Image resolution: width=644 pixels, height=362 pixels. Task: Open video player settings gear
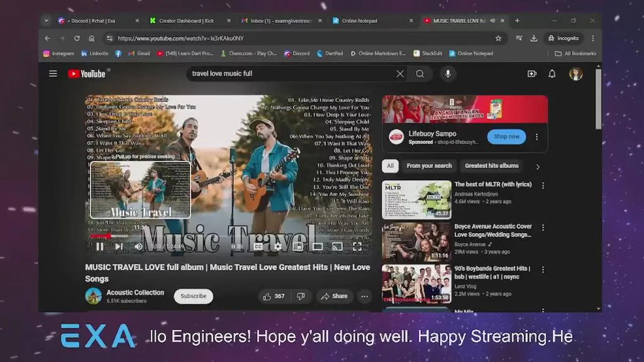pyautogui.click(x=278, y=246)
